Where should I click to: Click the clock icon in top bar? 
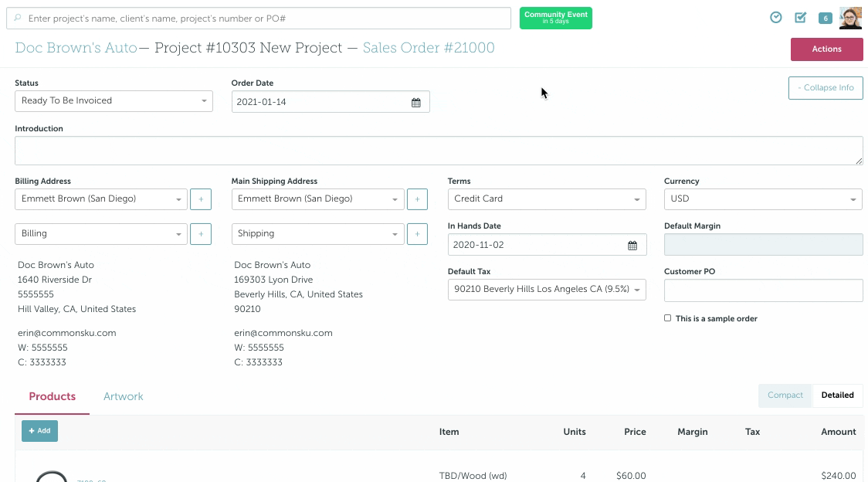coord(775,18)
